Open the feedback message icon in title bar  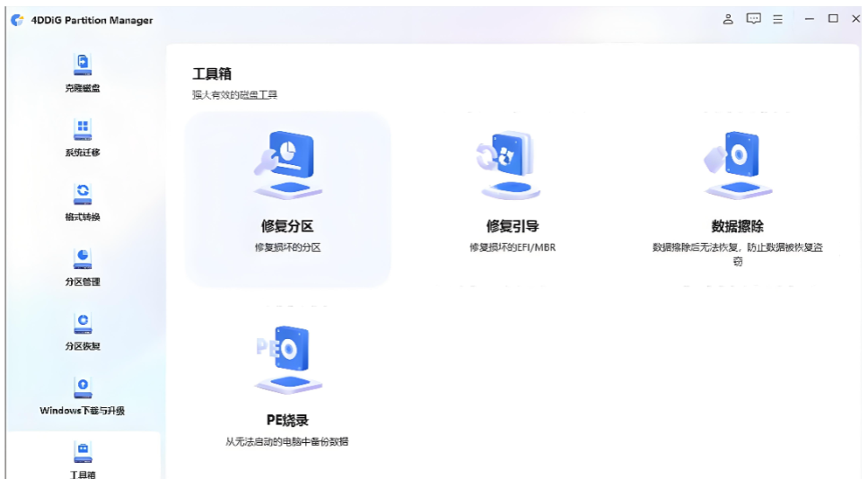[x=753, y=20]
